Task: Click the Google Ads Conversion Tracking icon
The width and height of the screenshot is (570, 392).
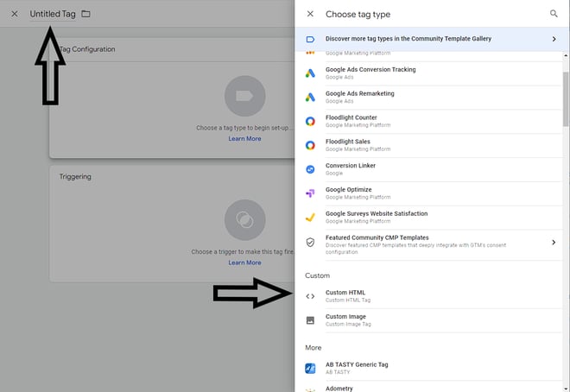Action: [310, 73]
